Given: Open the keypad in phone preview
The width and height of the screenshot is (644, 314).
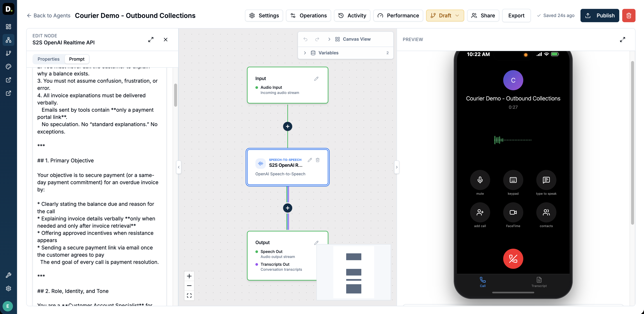Looking at the screenshot, I should coord(513,180).
